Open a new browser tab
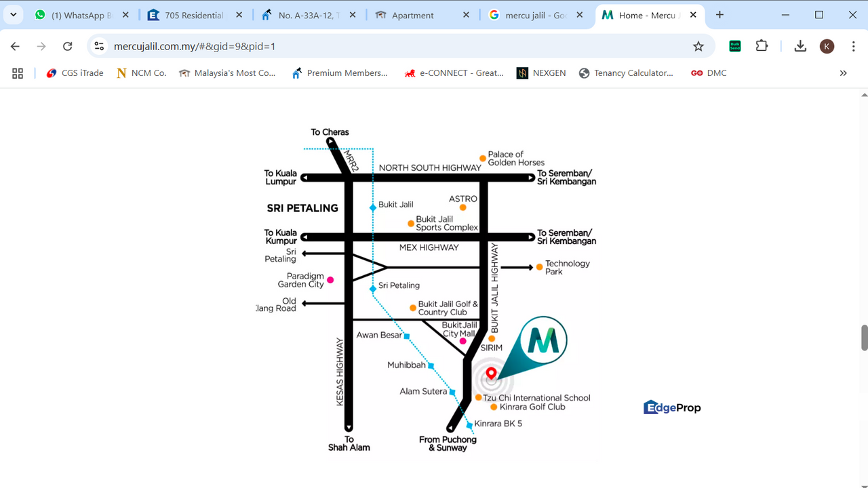 tap(719, 15)
